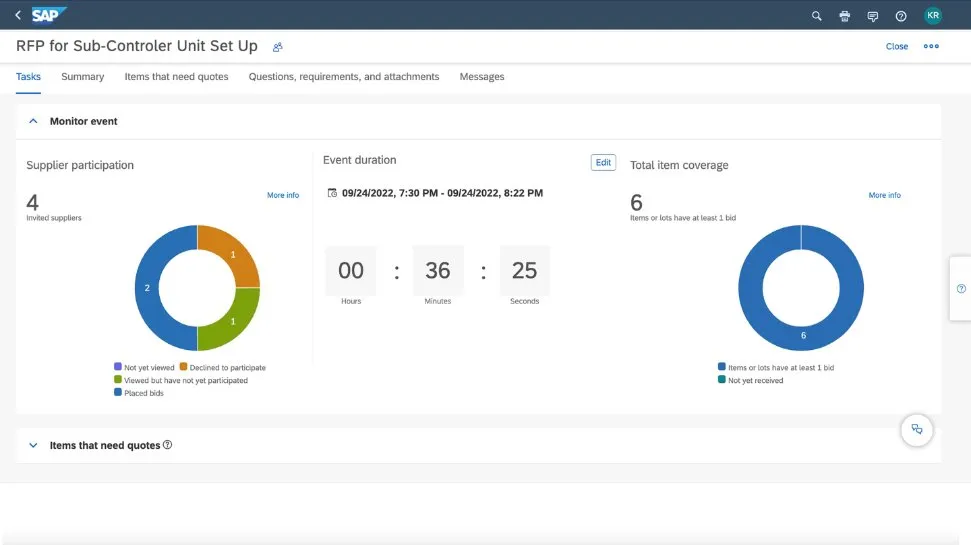971x545 pixels.
Task: Open the floating chat assistant button
Action: (916, 430)
